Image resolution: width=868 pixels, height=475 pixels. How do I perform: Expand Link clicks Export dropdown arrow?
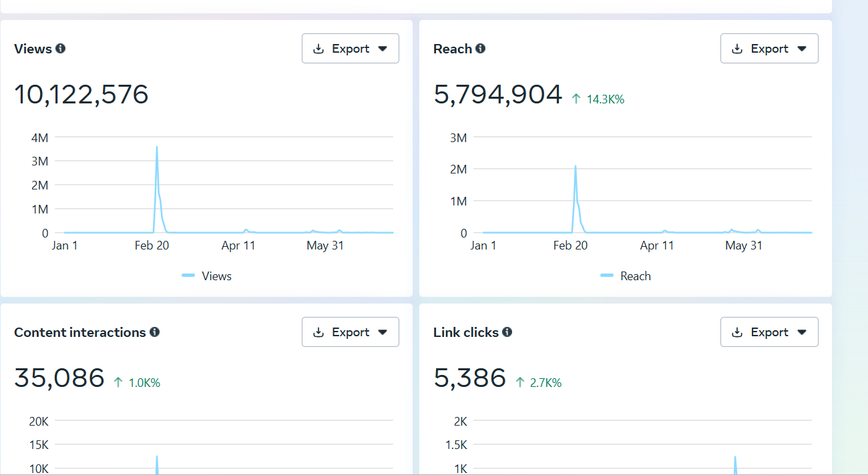tap(802, 332)
